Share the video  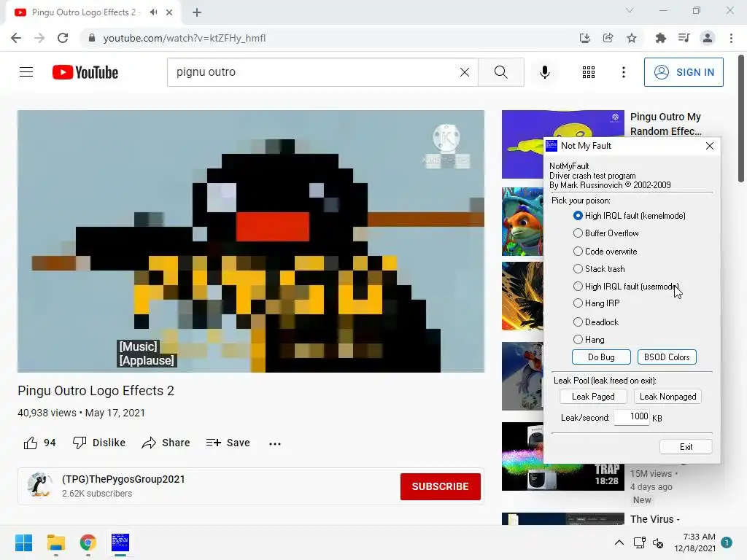[166, 443]
